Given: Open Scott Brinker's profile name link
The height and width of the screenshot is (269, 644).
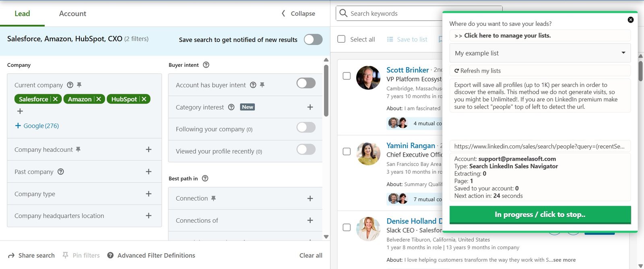Looking at the screenshot, I should (x=407, y=70).
